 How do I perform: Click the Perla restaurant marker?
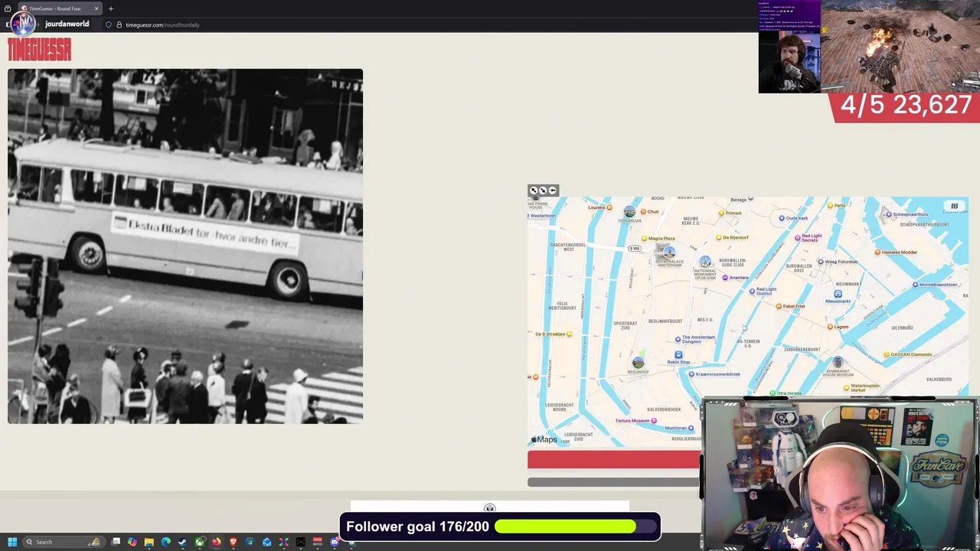pyautogui.click(x=831, y=205)
